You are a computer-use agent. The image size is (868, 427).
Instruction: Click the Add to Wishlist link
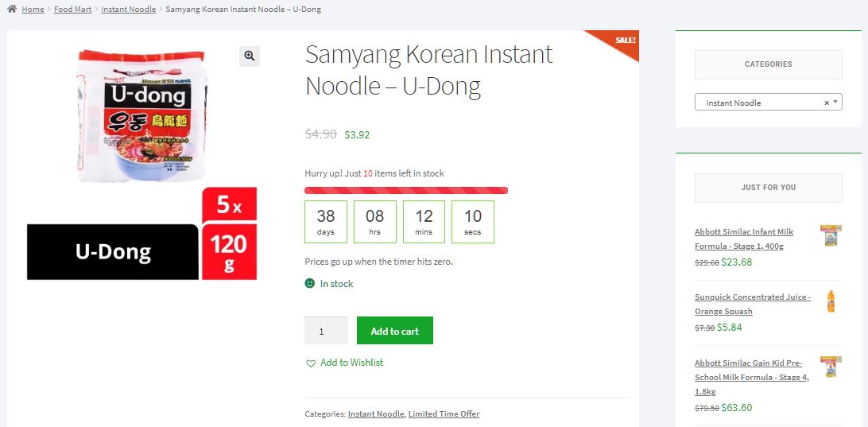(x=351, y=363)
